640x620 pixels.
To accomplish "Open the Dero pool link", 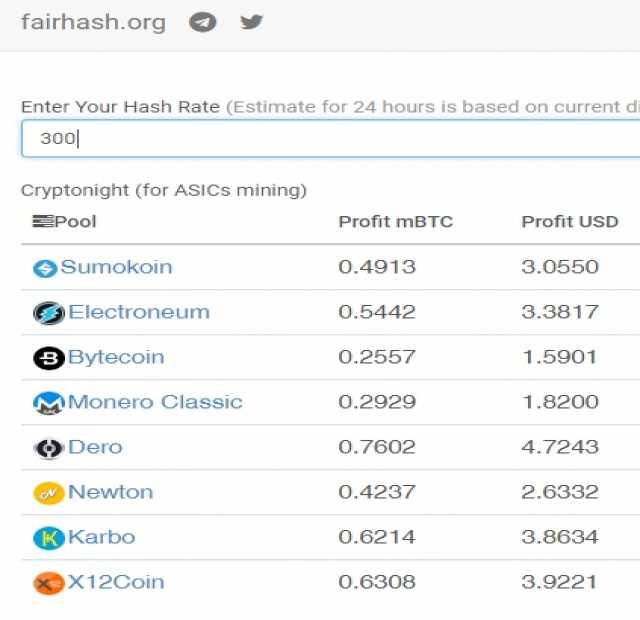I will tap(95, 447).
